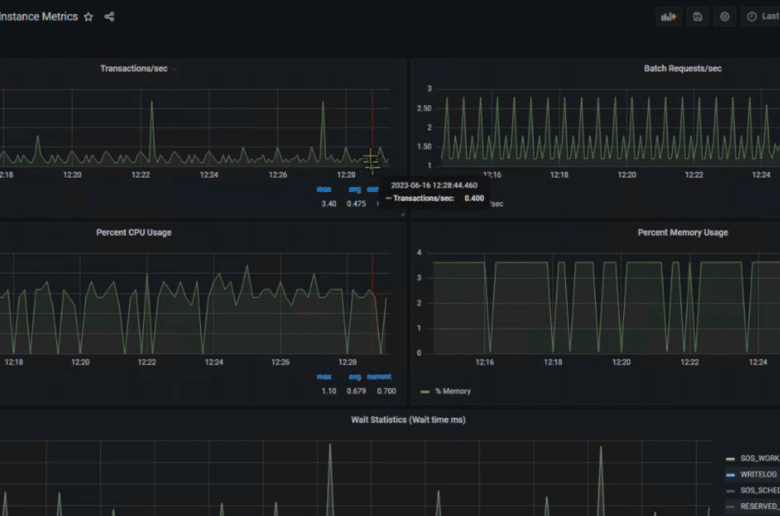Click the add panel chart icon

(668, 17)
